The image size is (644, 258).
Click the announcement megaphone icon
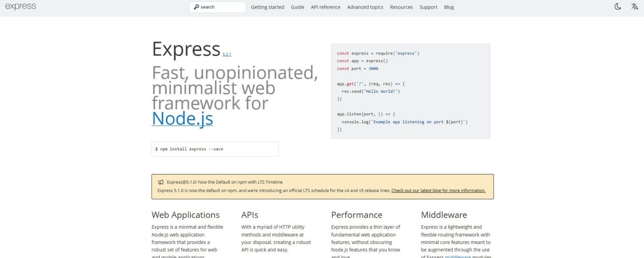tap(161, 181)
